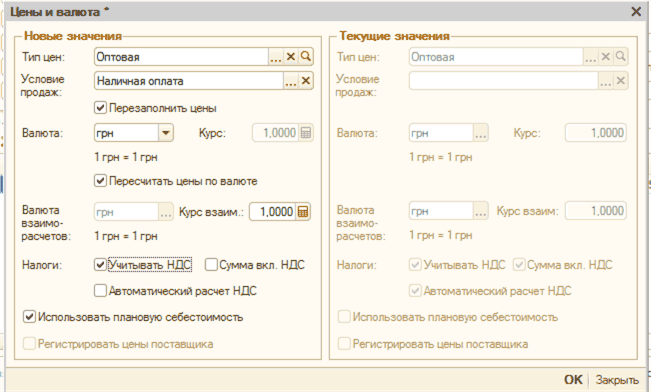This screenshot has height=392, width=651.
Task: Click current Курс value field
Action: tap(596, 133)
